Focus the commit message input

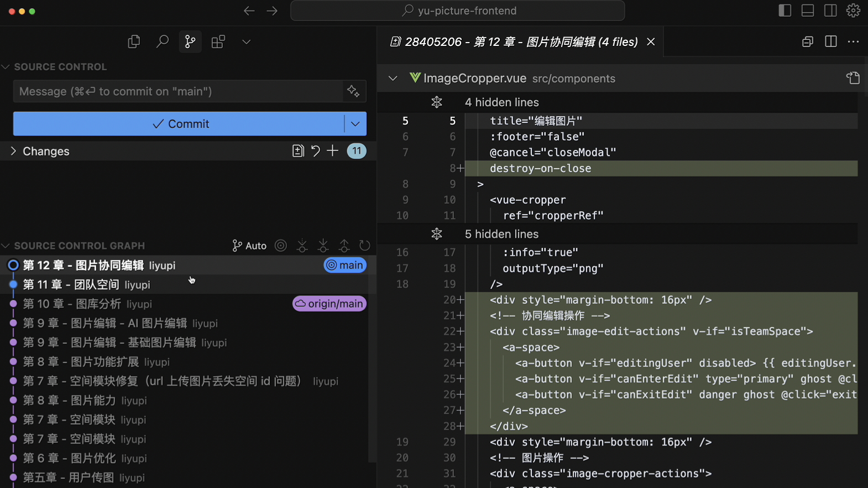[x=178, y=91]
